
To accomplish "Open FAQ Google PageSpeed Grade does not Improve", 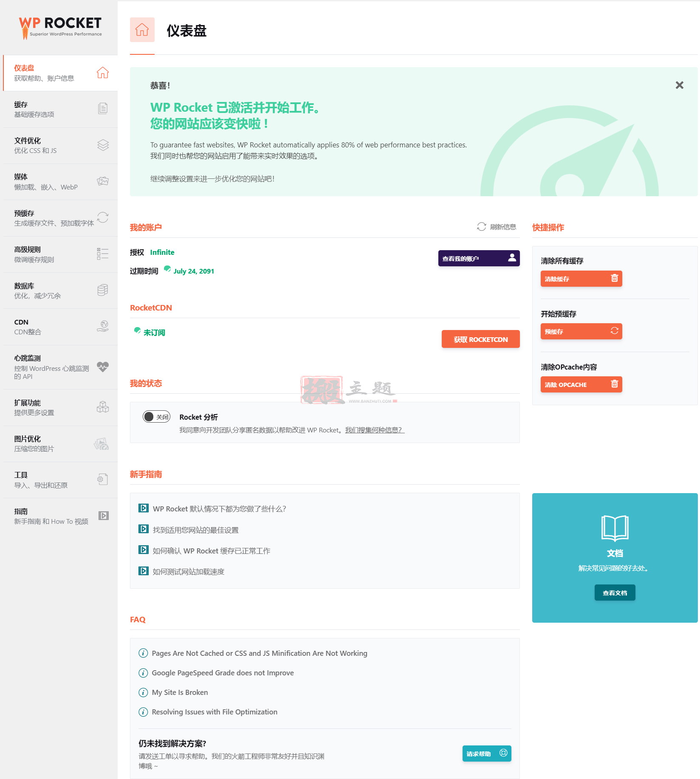I will 223,673.
